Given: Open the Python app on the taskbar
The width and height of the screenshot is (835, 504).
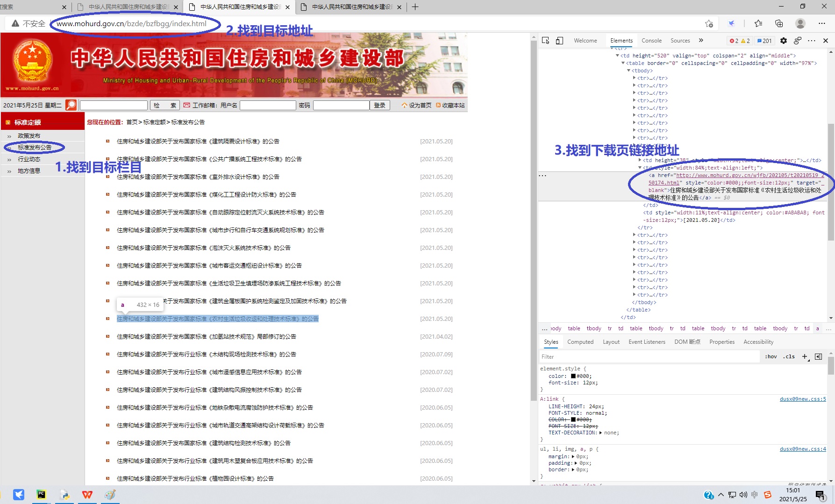Looking at the screenshot, I should [64, 495].
